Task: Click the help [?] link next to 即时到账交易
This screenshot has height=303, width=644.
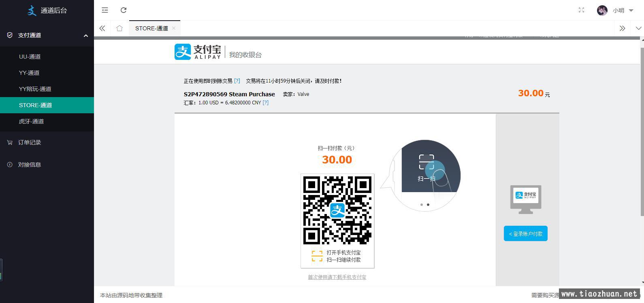Action: [x=237, y=81]
